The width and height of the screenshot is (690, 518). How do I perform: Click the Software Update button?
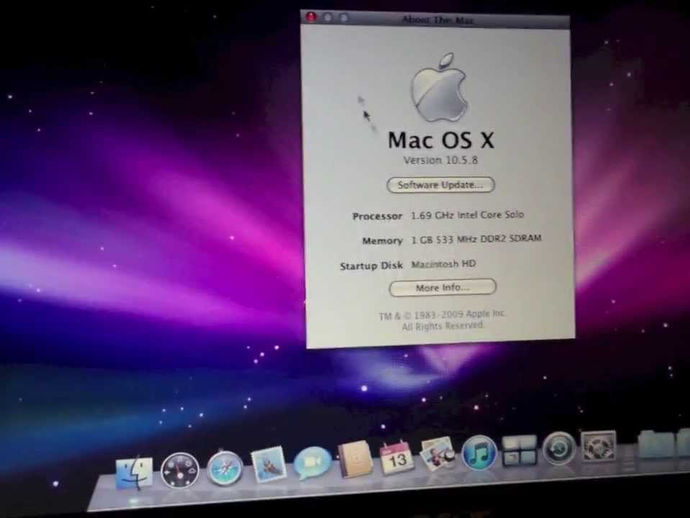[x=440, y=185]
